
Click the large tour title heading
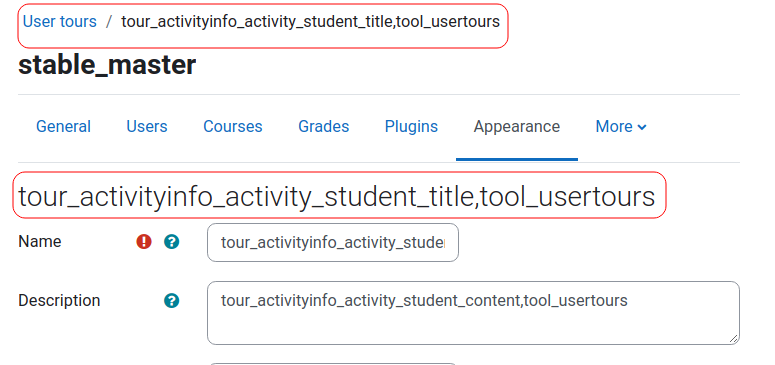coord(337,196)
